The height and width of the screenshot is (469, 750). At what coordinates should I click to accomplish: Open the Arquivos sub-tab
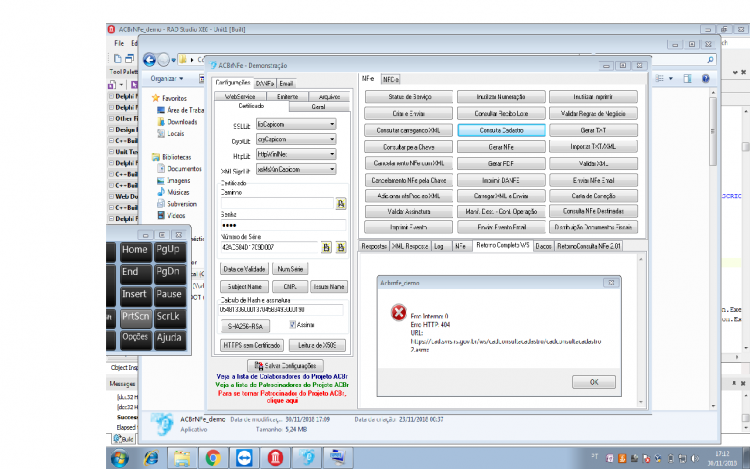329,97
